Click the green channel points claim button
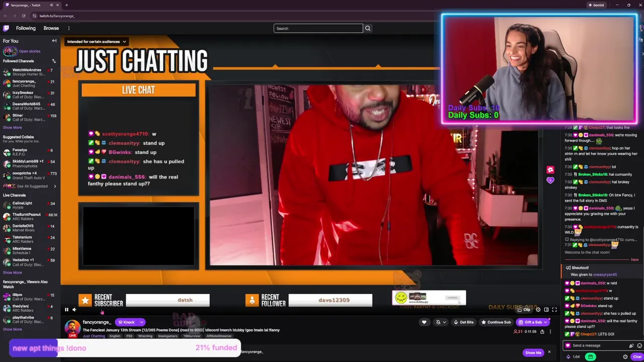This screenshot has height=362, width=644. coord(590,357)
